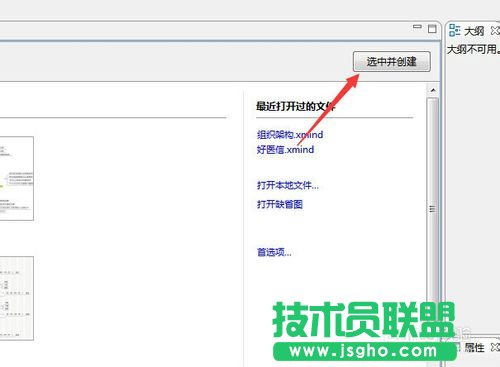
Task: Close the 大纲 outline panel
Action: (495, 31)
